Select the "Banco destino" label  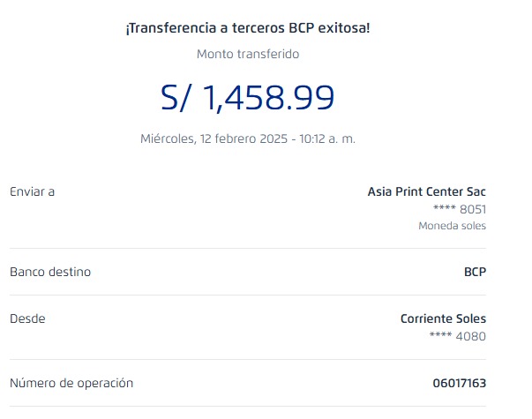[x=50, y=272]
